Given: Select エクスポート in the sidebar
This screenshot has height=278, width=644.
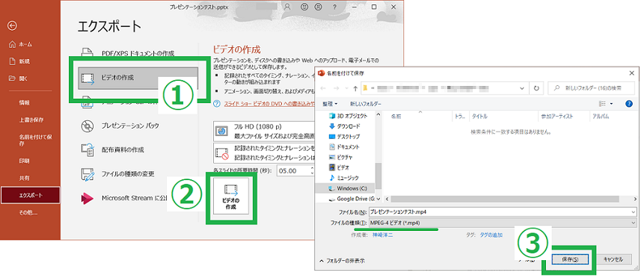Looking at the screenshot, I should click(x=30, y=196).
